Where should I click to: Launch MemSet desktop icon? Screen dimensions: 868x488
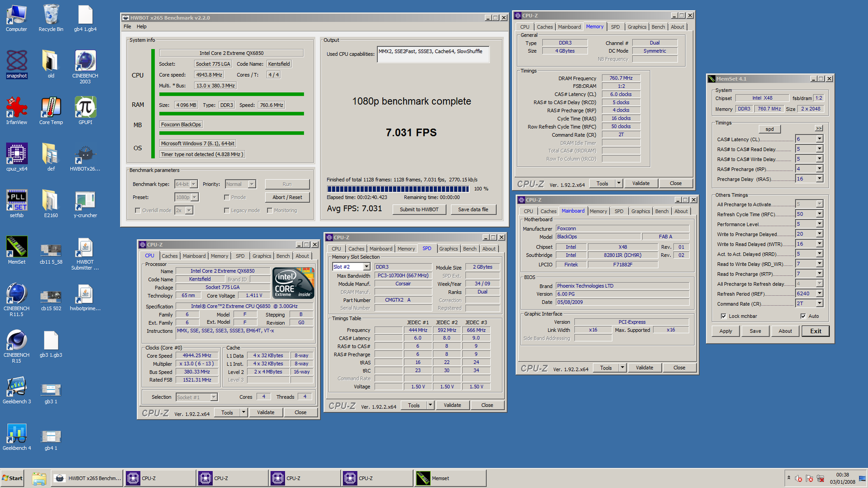click(x=16, y=251)
